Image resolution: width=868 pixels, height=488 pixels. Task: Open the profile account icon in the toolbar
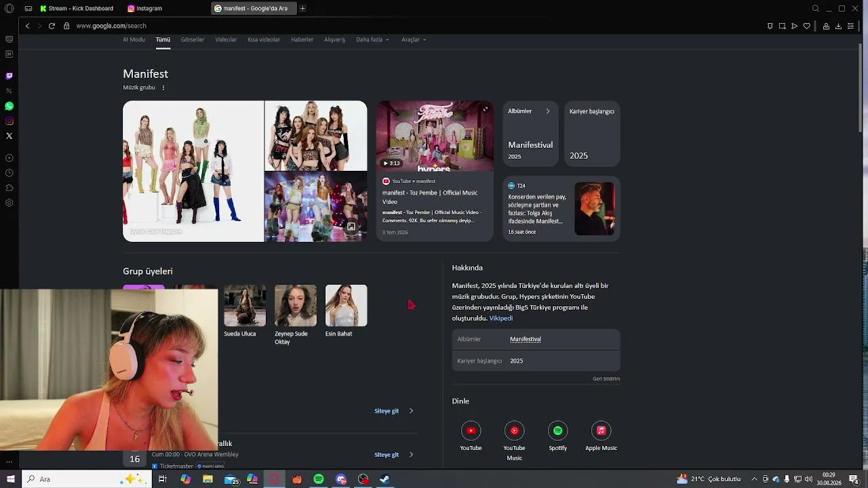pyautogui.click(x=826, y=26)
